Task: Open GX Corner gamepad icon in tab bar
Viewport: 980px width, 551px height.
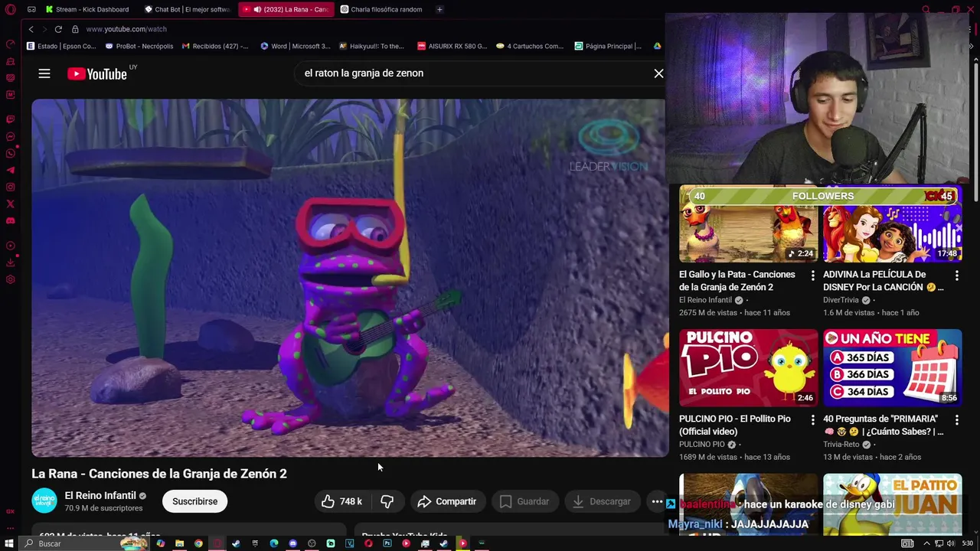Action: tap(31, 9)
